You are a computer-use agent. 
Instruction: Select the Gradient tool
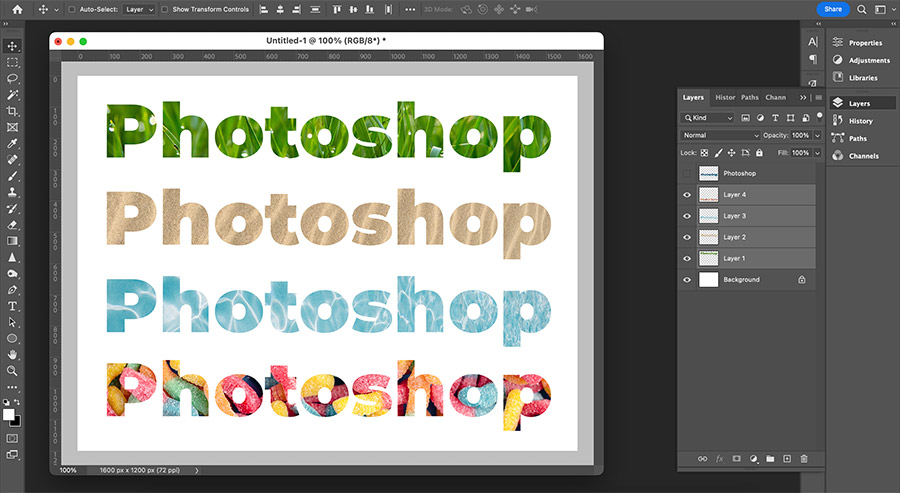pos(12,241)
